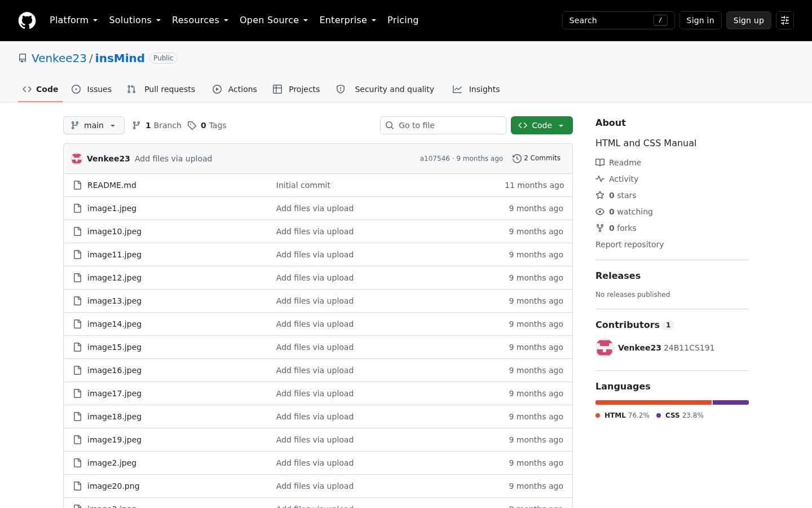Open the insMind repository link
Viewport: 812px width, 508px height.
120,58
